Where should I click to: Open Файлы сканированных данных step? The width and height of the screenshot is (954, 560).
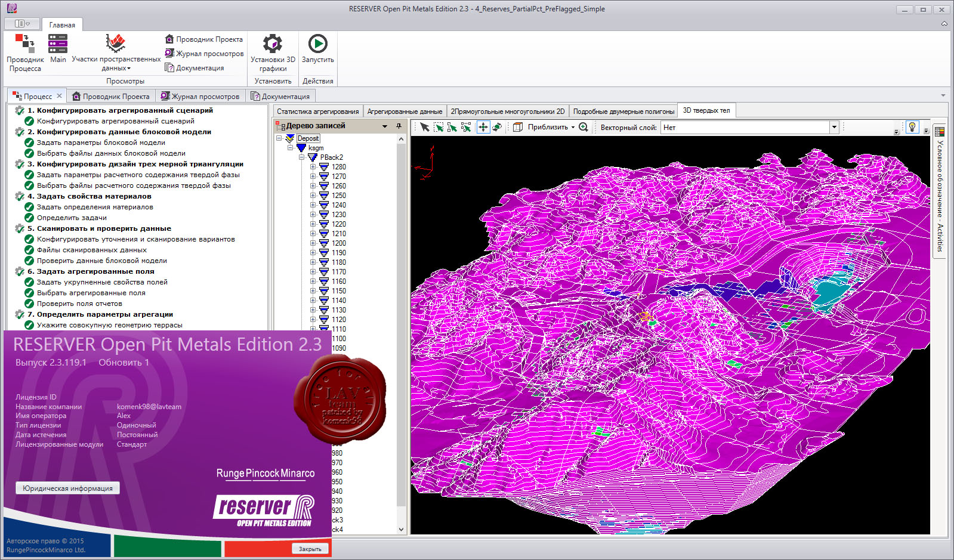91,250
